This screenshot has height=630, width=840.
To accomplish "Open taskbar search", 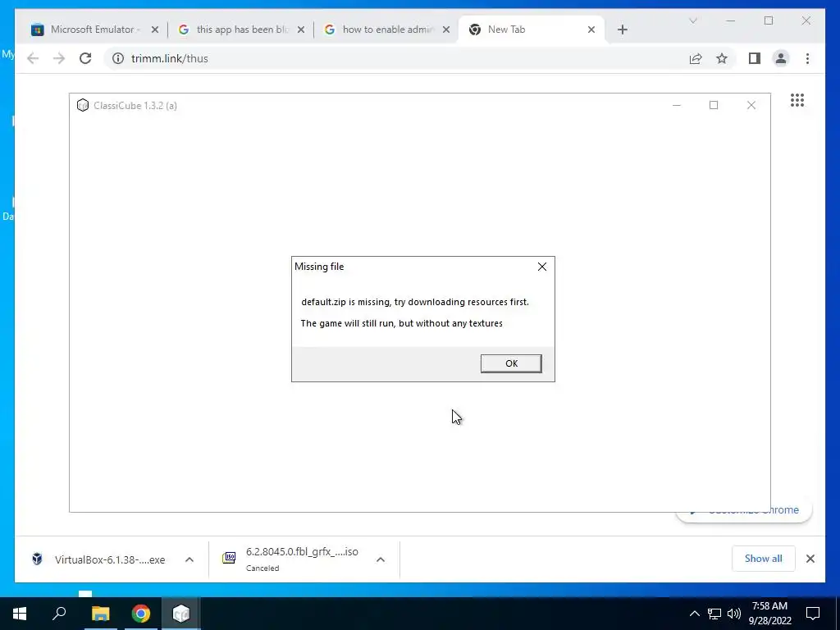I will [59, 614].
